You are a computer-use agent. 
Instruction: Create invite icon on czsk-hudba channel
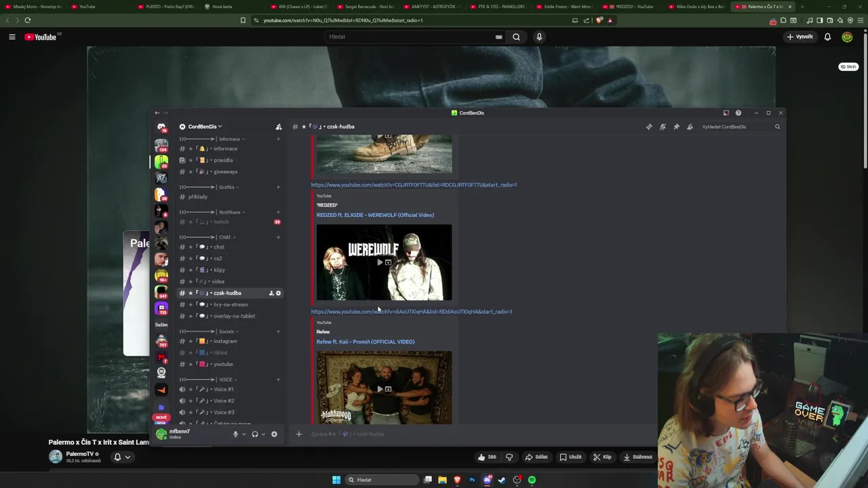pos(271,293)
